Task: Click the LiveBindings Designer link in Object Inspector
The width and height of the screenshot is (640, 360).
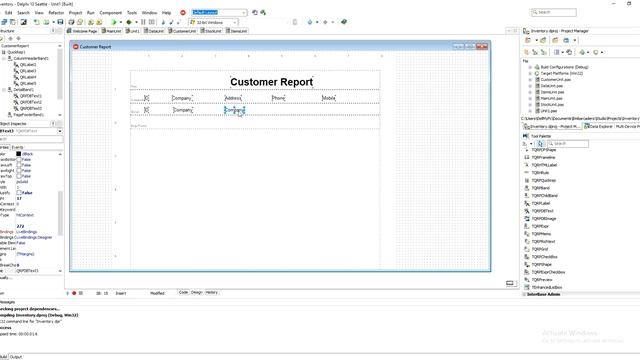Action: click(33, 237)
